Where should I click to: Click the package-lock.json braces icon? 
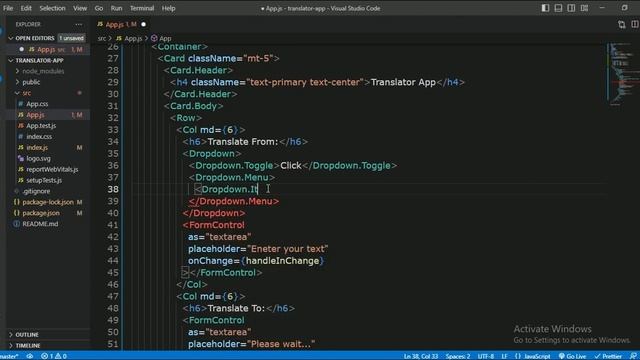tap(16, 202)
